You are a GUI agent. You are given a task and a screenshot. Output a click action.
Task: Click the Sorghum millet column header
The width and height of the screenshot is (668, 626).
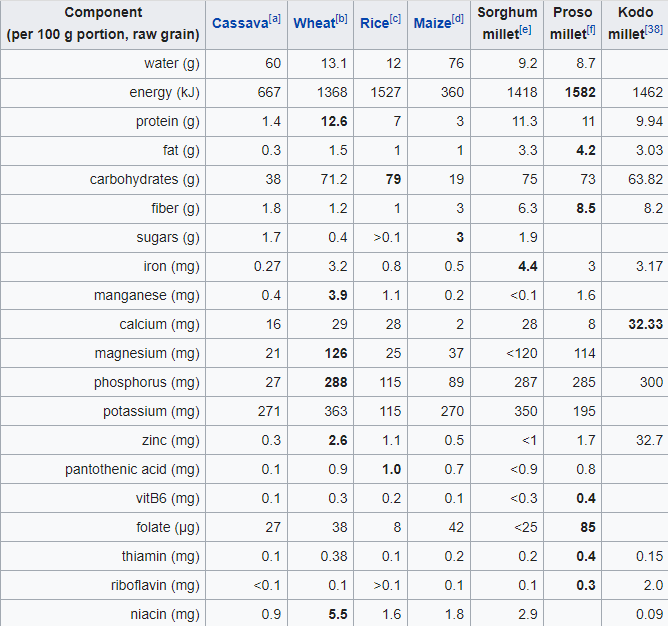tap(507, 23)
